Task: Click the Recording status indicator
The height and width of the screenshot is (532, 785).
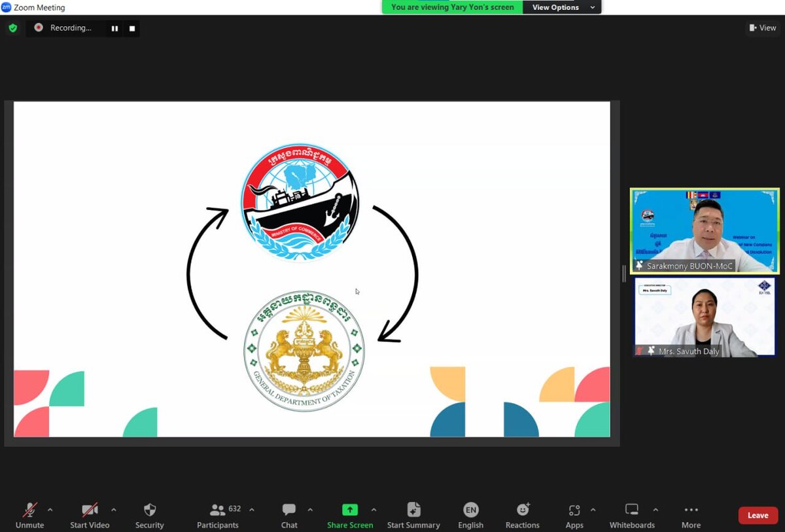Action: pyautogui.click(x=63, y=28)
